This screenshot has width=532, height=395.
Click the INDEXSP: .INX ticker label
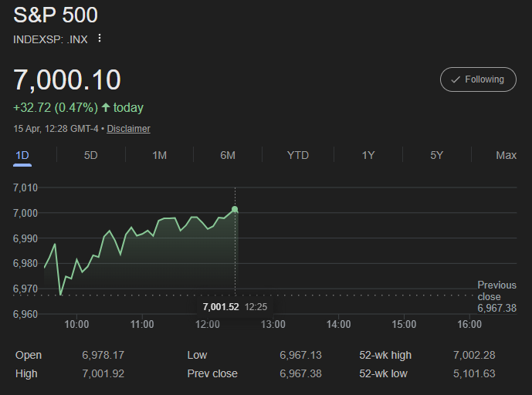[50, 39]
